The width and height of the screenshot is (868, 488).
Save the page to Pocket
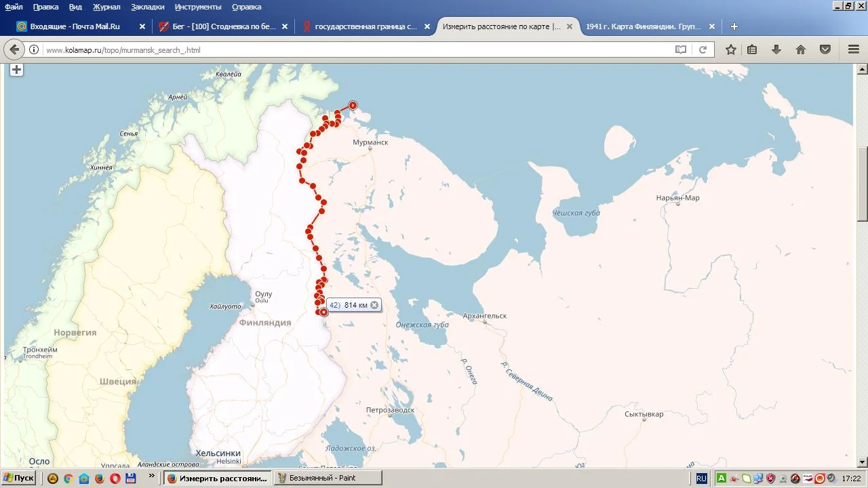(x=825, y=49)
